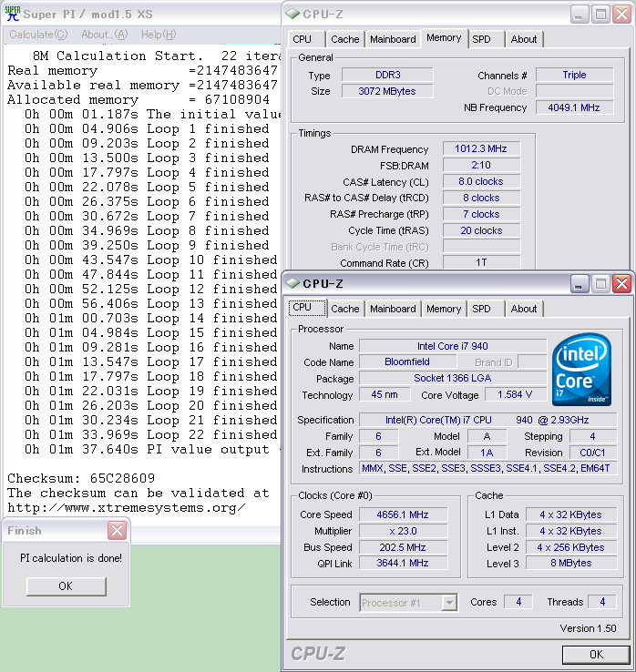This screenshot has width=636, height=672.
Task: Close the upper CPU-Z Memory window
Action: (621, 15)
